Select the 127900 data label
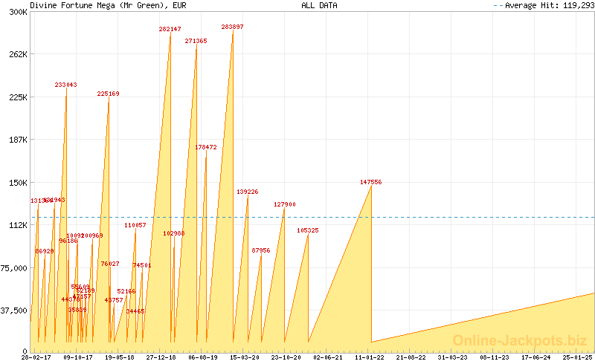The height and width of the screenshot is (364, 595). (284, 204)
